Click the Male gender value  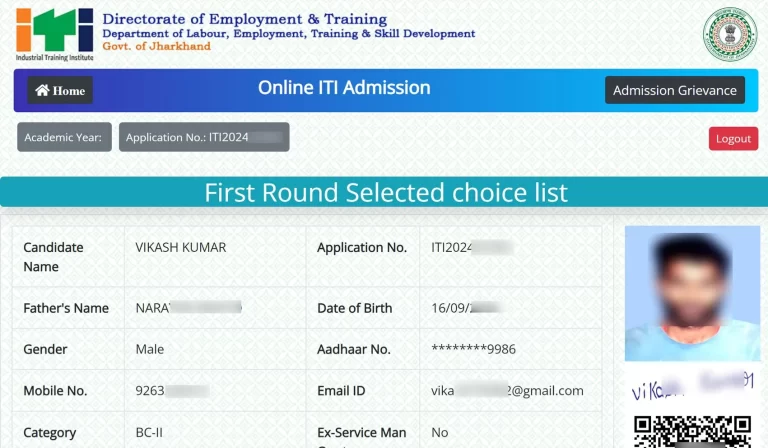tap(150, 350)
